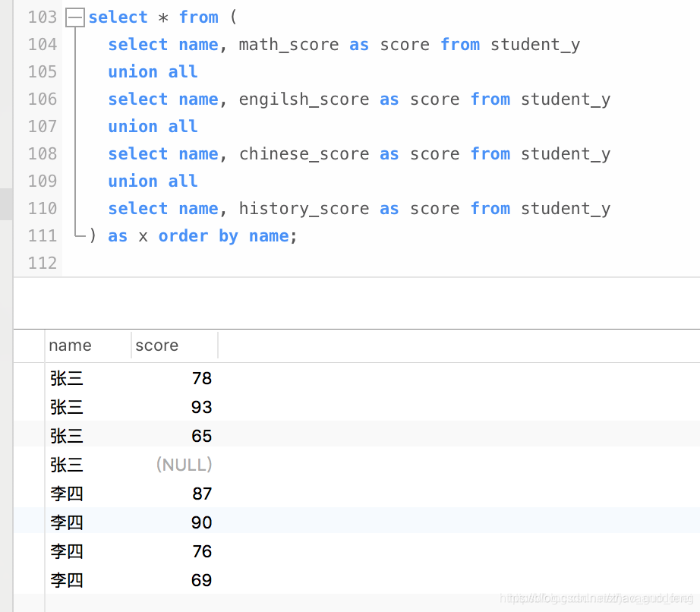Click alias 'x' on line 111
This screenshot has height=612, width=700.
coord(143,237)
